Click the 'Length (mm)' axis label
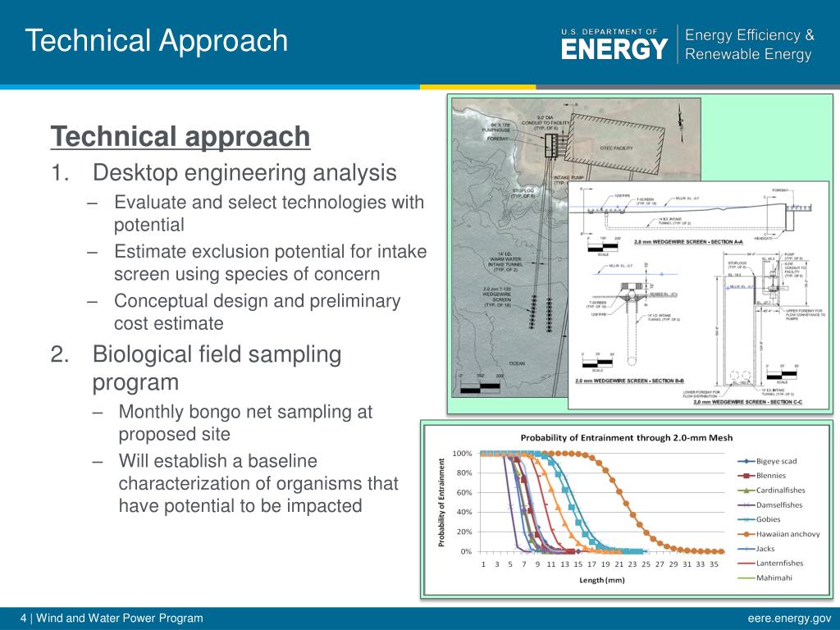 coord(601,580)
